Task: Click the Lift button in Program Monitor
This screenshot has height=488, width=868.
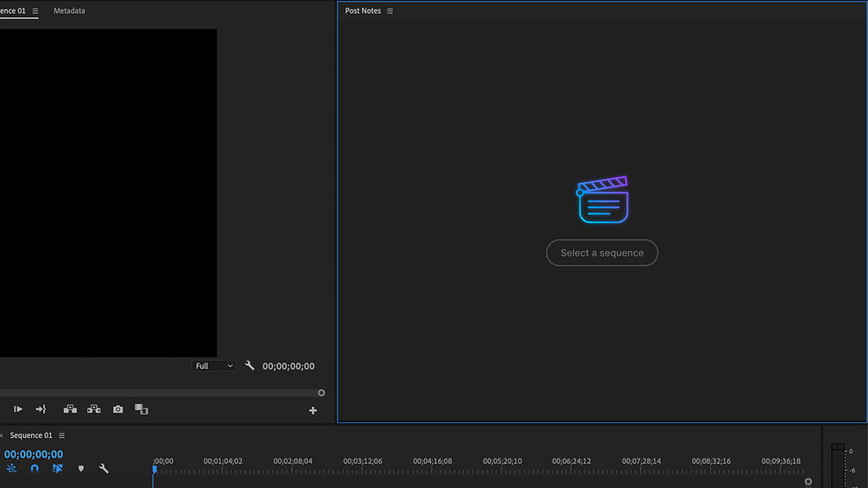Action: click(70, 409)
